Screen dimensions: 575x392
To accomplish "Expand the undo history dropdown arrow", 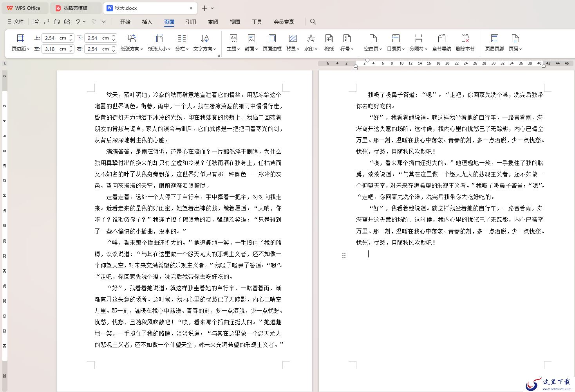I will [x=84, y=22].
